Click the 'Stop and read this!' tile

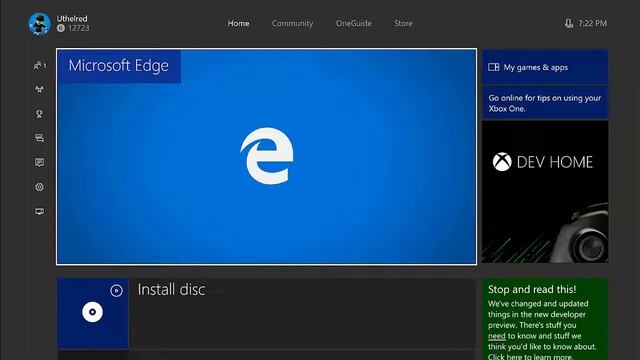(x=545, y=319)
